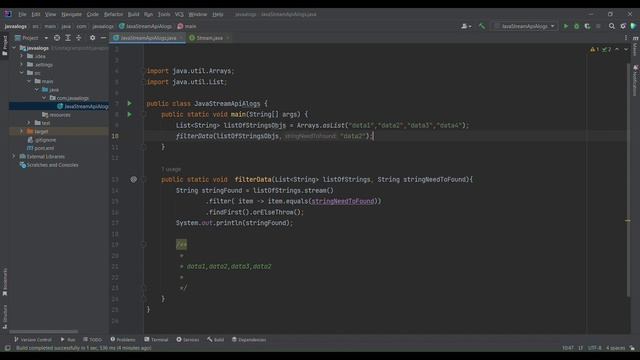Image resolution: width=640 pixels, height=360 pixels.
Task: Open the user account icon in toolbar
Action: pyautogui.click(x=466, y=26)
